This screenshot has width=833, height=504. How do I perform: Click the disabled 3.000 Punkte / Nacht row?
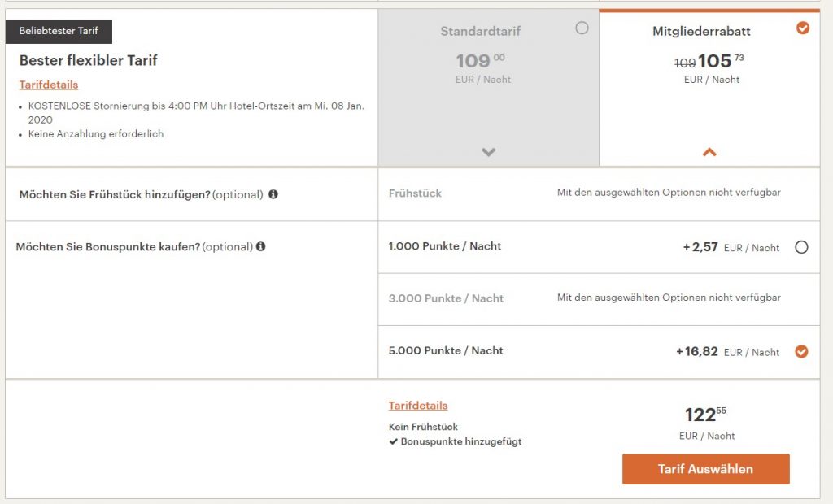599,298
